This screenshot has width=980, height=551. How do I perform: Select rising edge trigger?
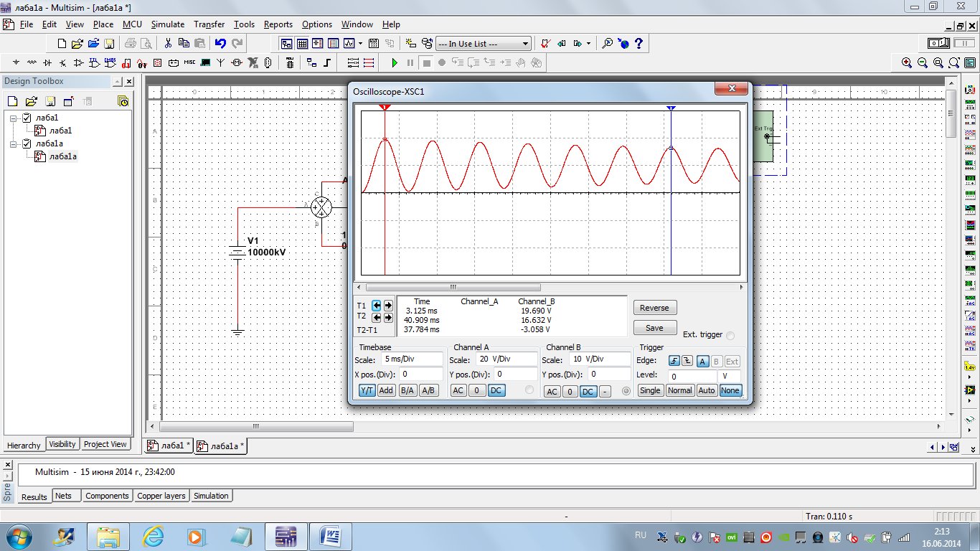674,361
